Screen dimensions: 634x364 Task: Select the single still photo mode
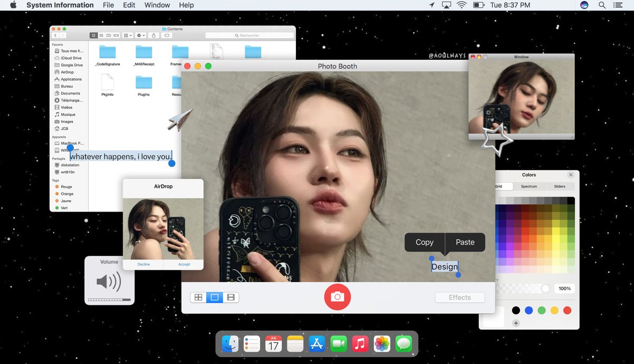click(x=215, y=297)
